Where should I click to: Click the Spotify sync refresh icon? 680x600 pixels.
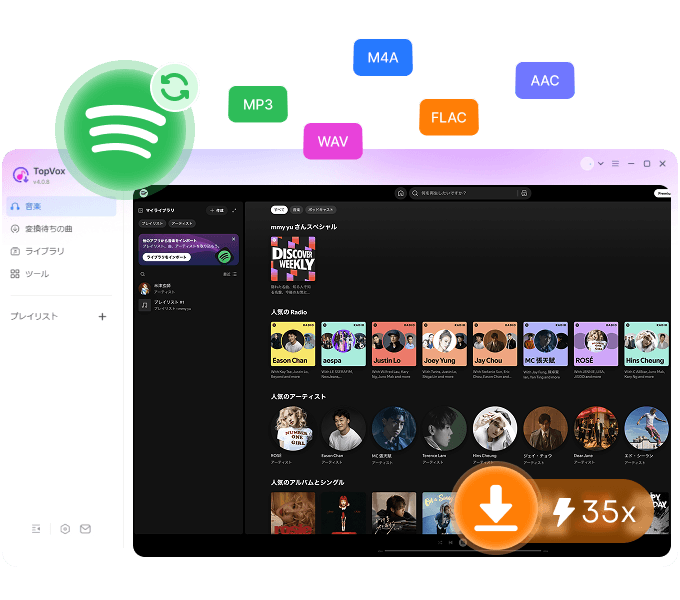point(174,87)
